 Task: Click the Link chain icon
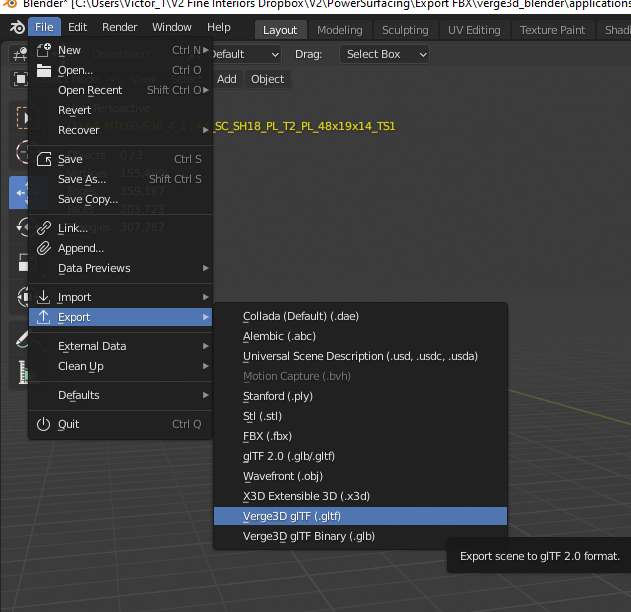[43, 228]
